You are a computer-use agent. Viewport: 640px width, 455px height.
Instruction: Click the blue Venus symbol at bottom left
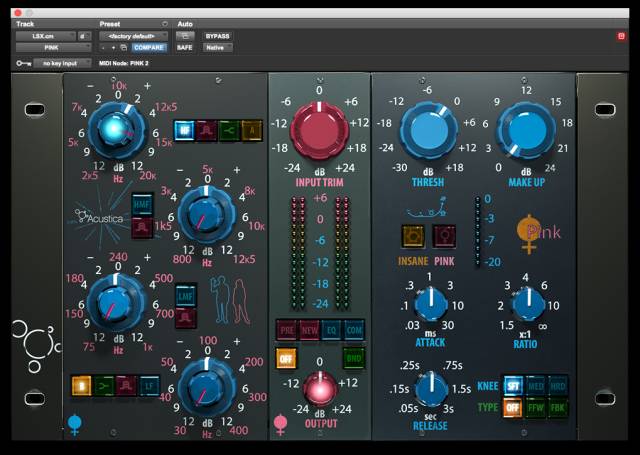click(75, 424)
